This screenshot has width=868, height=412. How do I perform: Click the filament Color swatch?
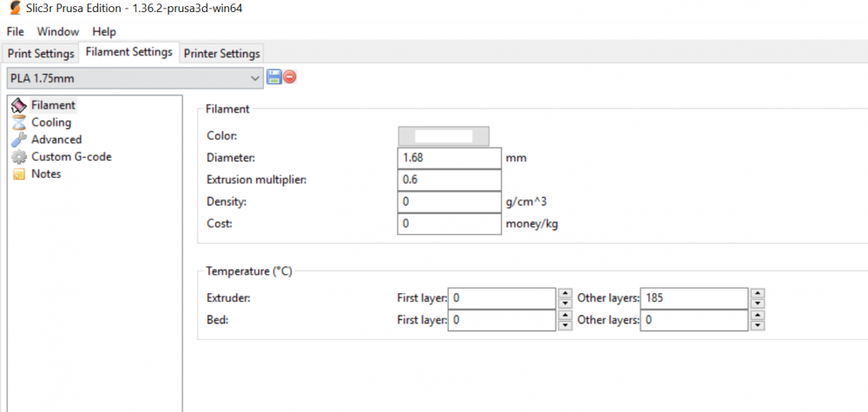443,136
